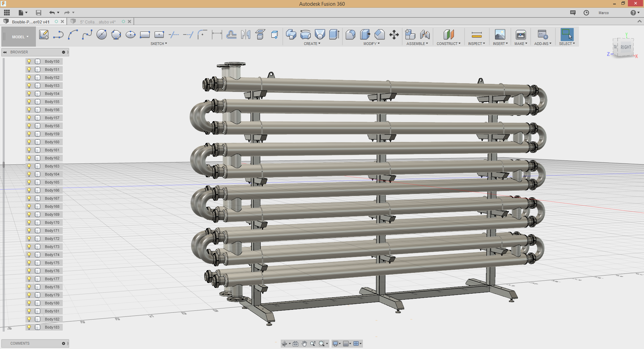Open the Insert Decal image tool
Screen dimensions: 644x349
pyautogui.click(x=500, y=35)
